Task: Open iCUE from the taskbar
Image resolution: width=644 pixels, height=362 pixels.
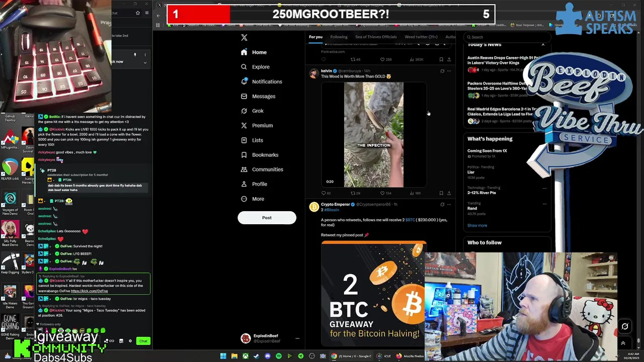Action: coord(385,356)
